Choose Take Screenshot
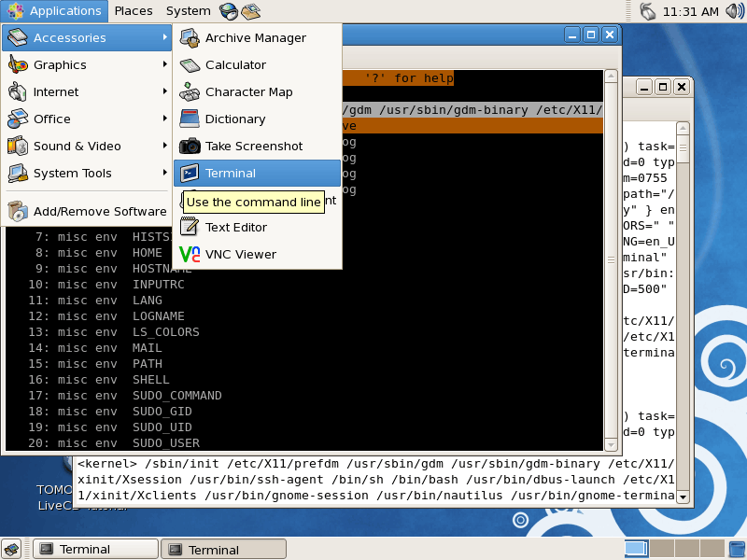The width and height of the screenshot is (747, 560). 258,147
